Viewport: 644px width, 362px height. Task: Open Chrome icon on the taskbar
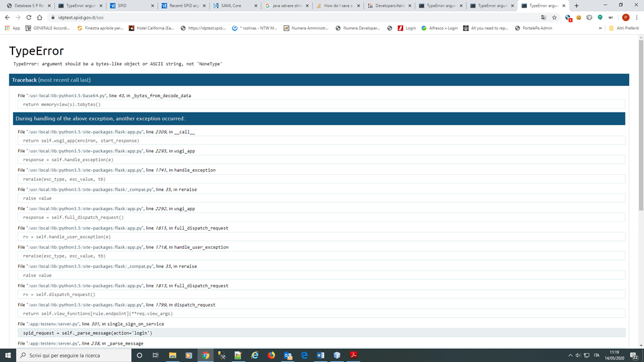pos(206,355)
